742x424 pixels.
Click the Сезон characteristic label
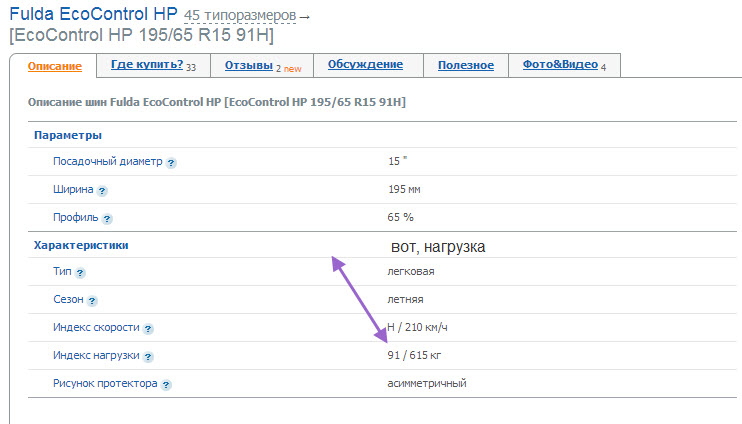pos(68,299)
